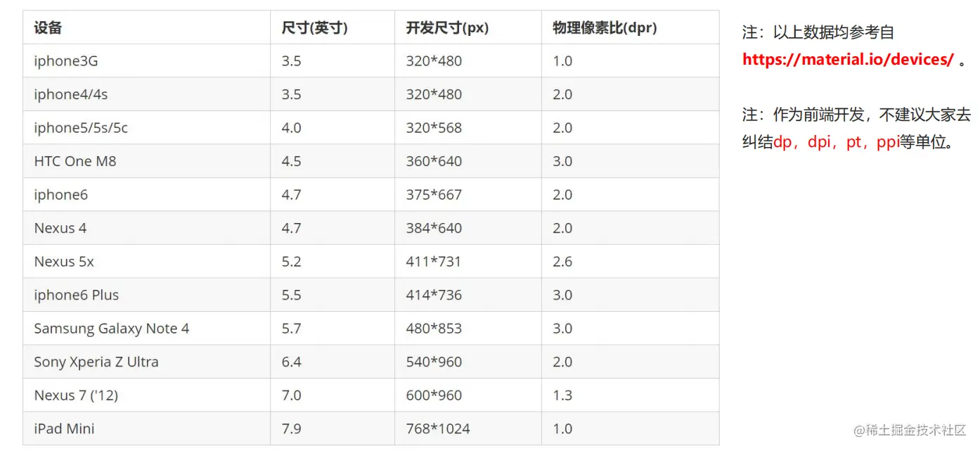Click the 768*1024 size cell
Viewport: 980px width, 451px height.
[x=438, y=428]
